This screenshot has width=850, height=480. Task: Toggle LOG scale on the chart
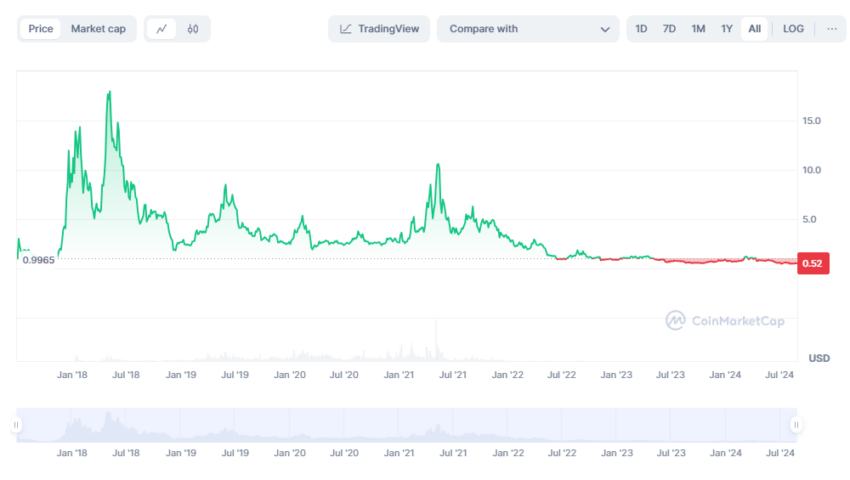tap(793, 29)
